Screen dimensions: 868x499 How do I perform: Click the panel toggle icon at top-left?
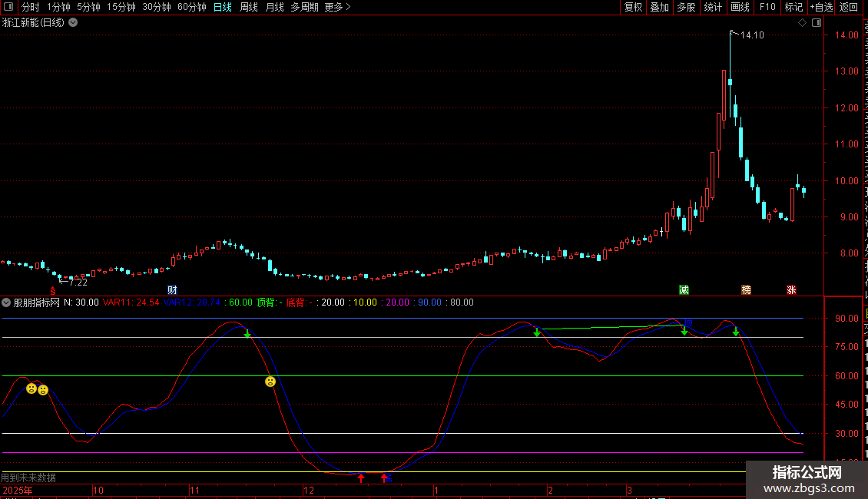9,7
